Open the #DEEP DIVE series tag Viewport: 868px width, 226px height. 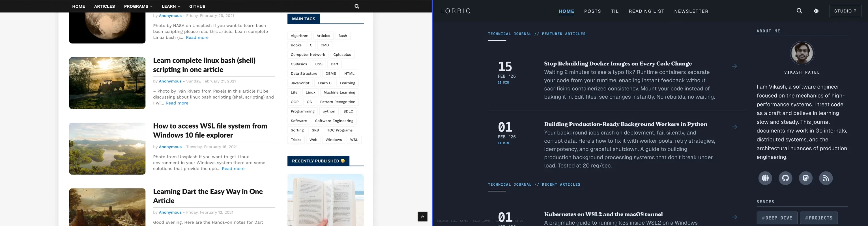(777, 218)
